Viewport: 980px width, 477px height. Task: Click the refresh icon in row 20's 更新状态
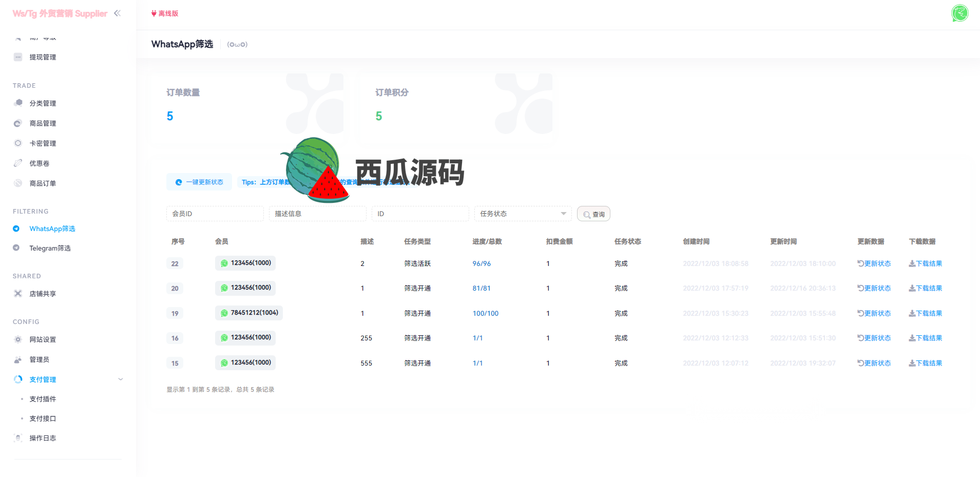point(860,288)
